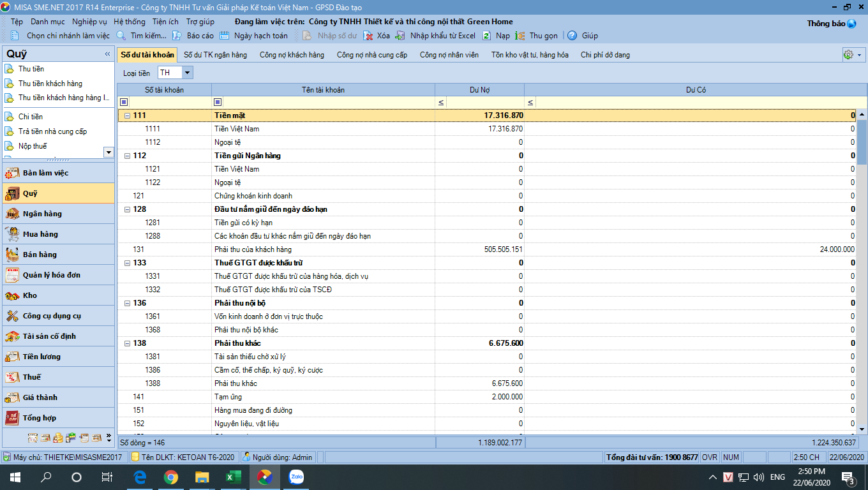Screen dimensions: 868x490
Task: Open Ngân hàng module in sidebar
Action: point(42,214)
